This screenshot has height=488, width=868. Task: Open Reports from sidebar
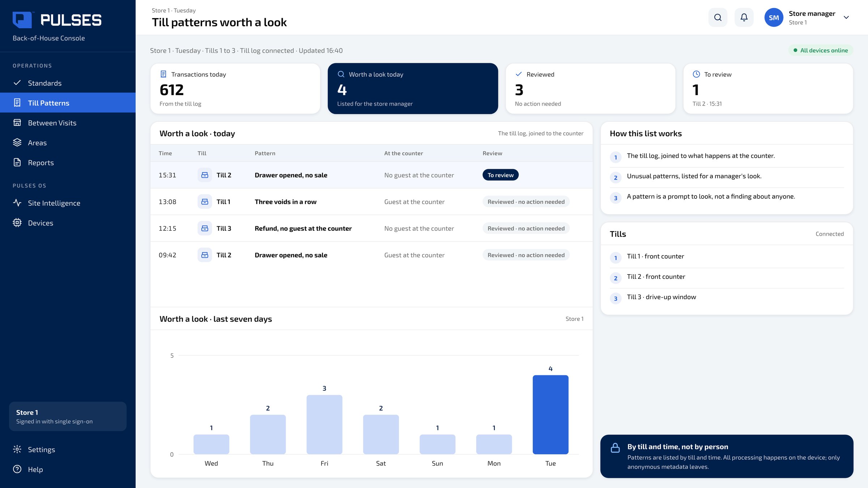68,162
